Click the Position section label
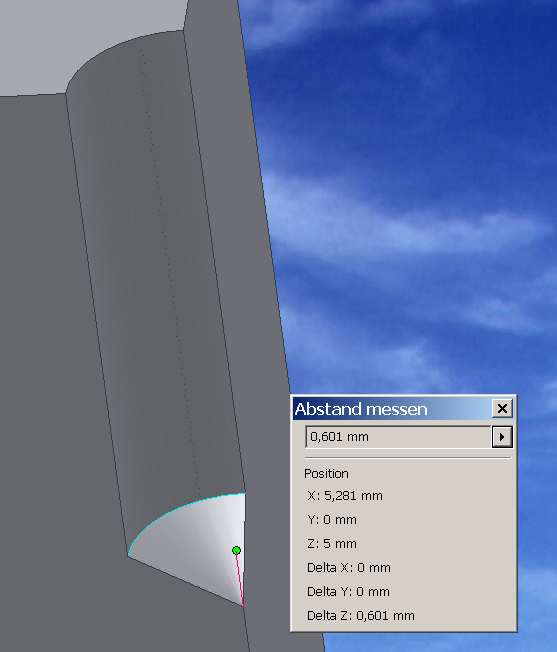The image size is (557, 652). click(326, 474)
